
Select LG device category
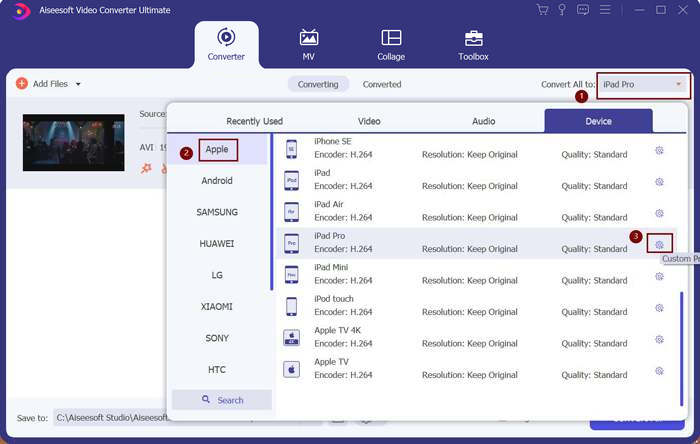[217, 275]
